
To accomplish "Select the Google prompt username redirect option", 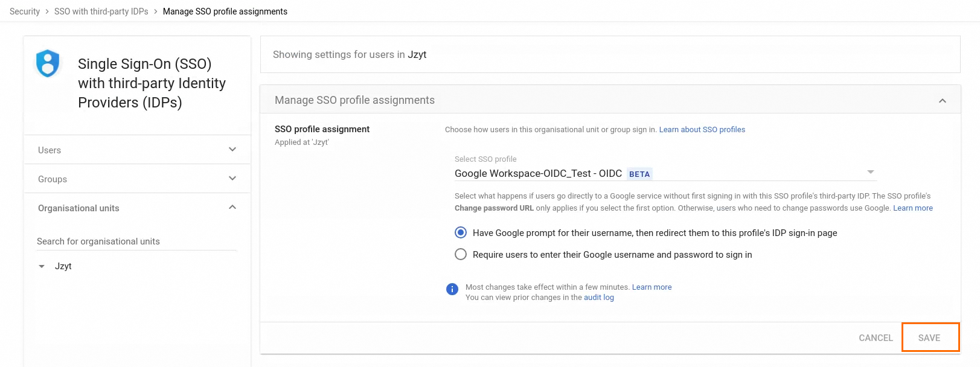I will click(461, 232).
